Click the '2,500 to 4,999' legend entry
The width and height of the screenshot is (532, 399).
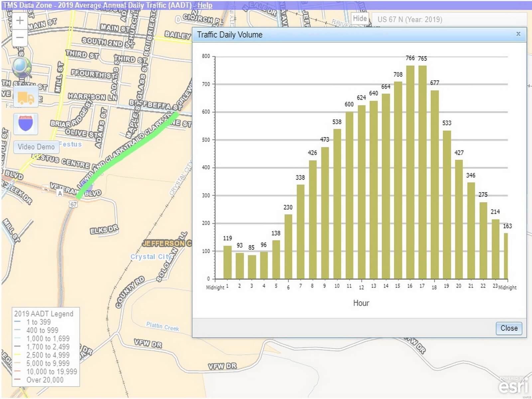(48, 355)
